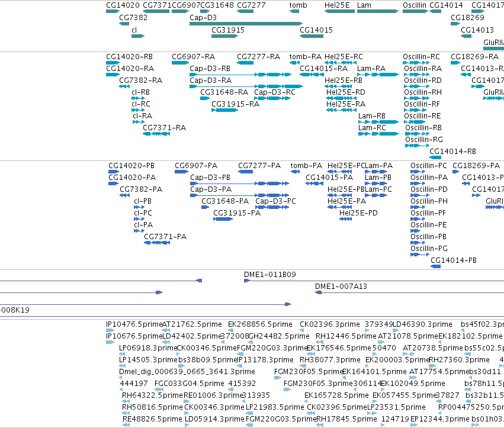
Task: Select EST RE48826.5prime
Action: [x=152, y=419]
